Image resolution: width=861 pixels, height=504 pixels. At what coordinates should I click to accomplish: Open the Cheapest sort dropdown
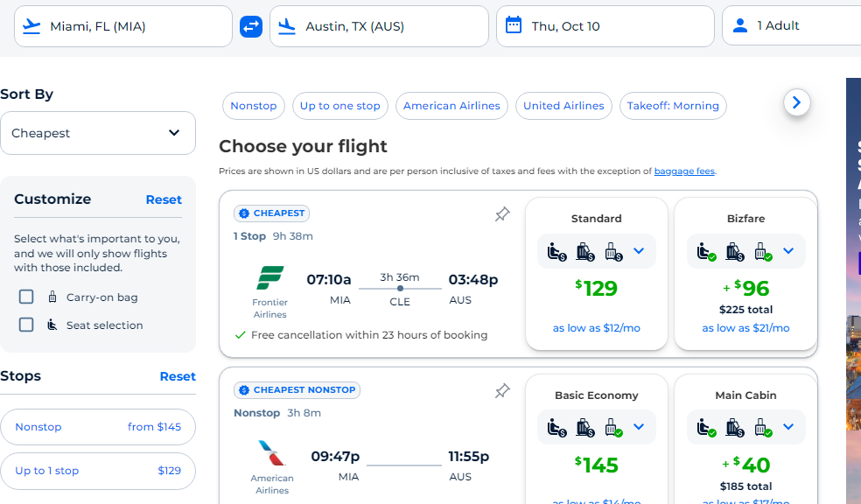(x=98, y=133)
